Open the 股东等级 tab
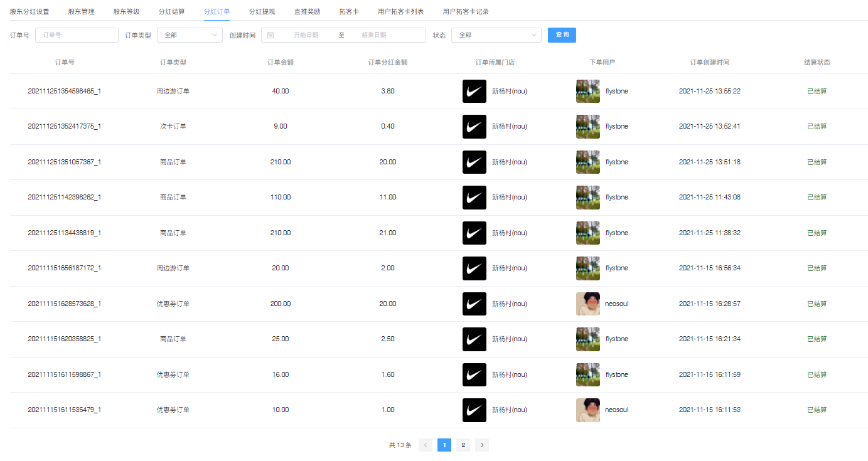This screenshot has width=868, height=461. (127, 11)
